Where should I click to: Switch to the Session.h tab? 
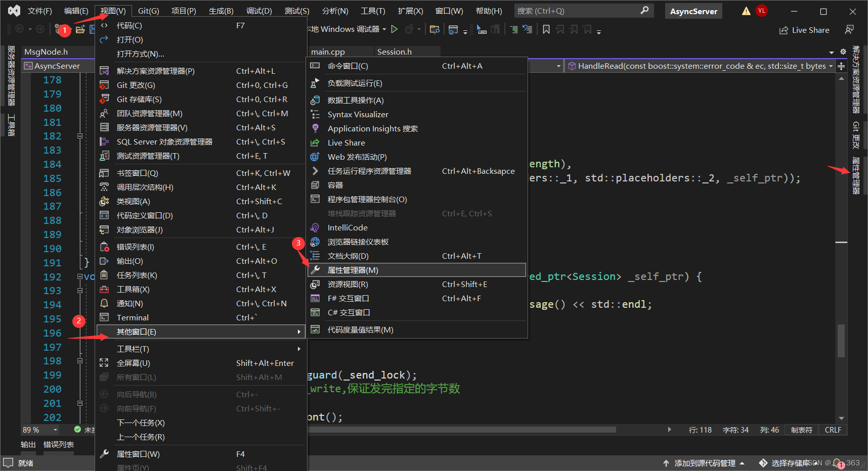pos(395,52)
